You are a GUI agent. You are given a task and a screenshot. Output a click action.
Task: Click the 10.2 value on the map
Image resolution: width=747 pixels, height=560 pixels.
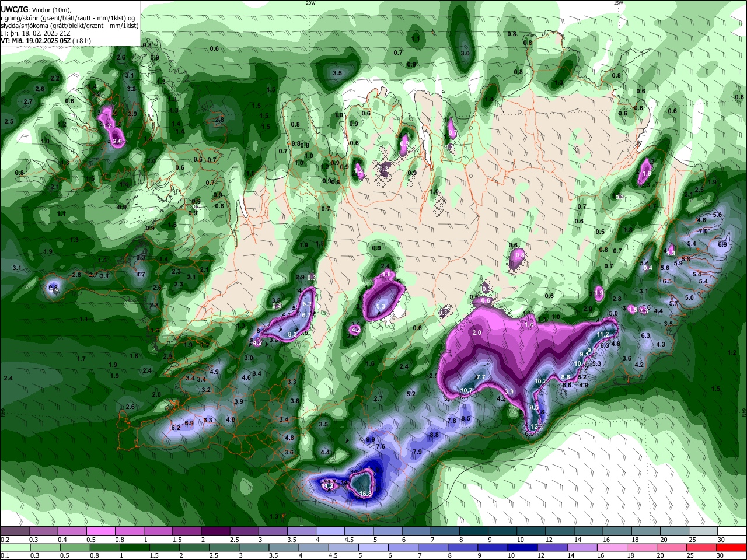541,381
